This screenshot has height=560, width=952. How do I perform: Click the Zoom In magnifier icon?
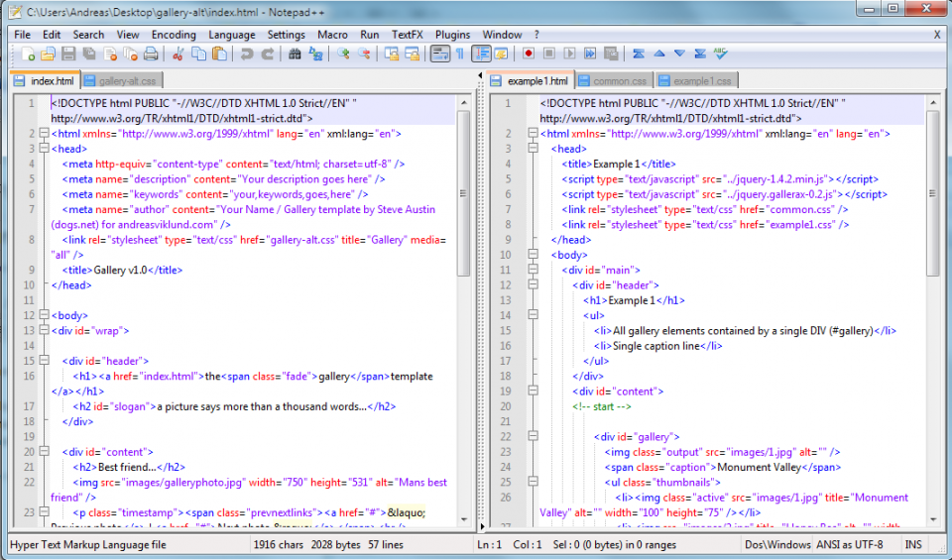pos(343,54)
